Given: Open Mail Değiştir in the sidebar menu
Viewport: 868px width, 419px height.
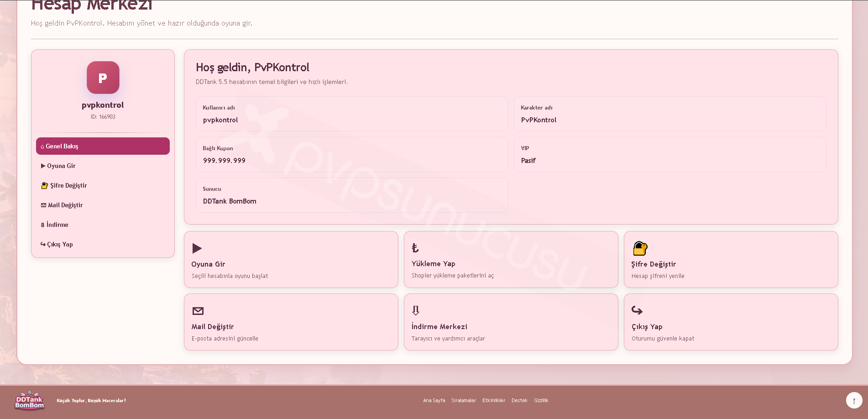Looking at the screenshot, I should click(103, 205).
